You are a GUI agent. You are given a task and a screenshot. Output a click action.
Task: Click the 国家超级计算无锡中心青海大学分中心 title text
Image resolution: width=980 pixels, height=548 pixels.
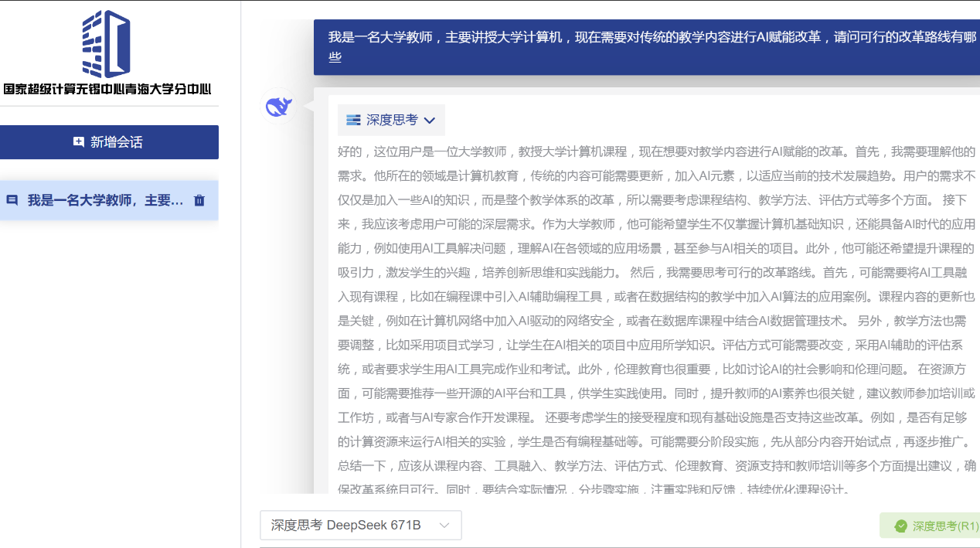point(107,89)
